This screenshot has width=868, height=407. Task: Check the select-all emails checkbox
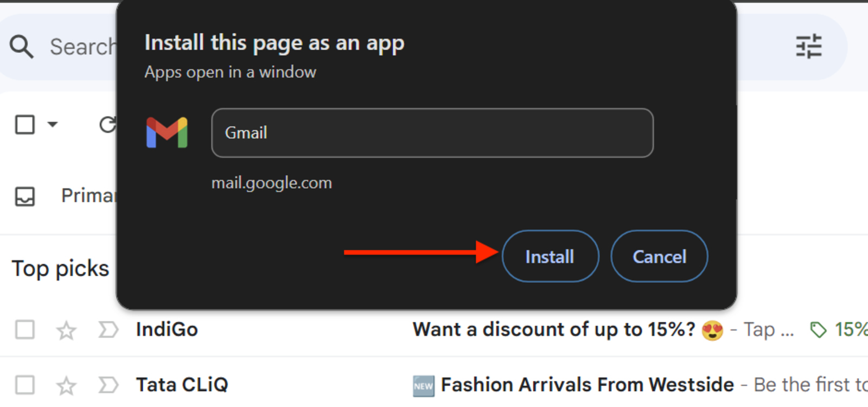click(x=24, y=124)
